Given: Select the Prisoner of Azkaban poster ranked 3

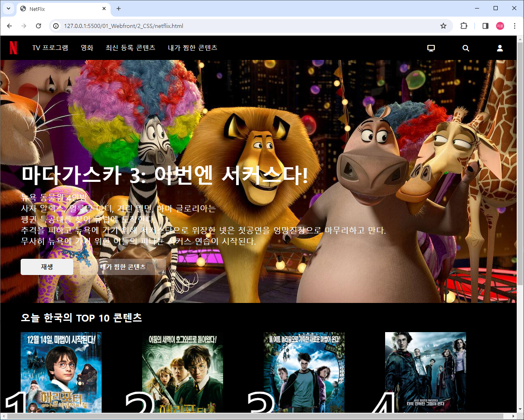Looking at the screenshot, I should tap(304, 373).
